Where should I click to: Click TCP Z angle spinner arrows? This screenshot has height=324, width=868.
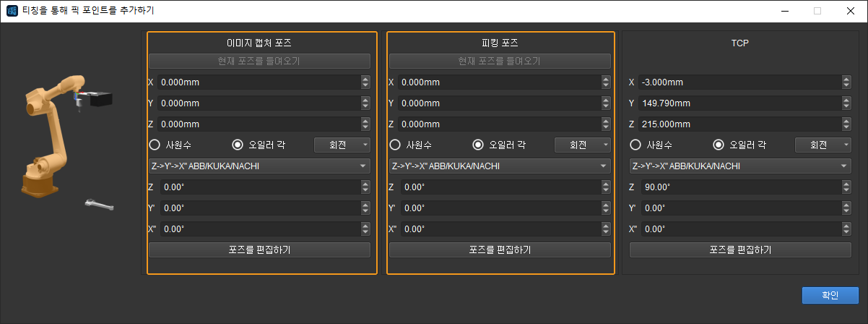(847, 187)
